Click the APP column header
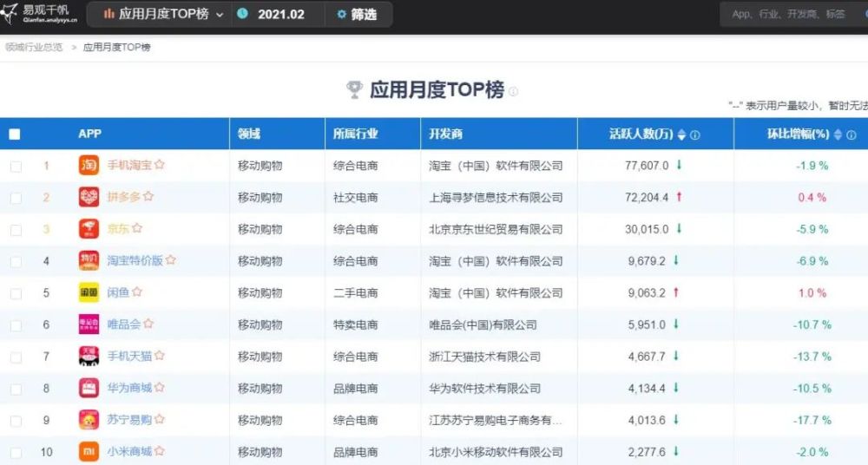This screenshot has height=465, width=868. pyautogui.click(x=89, y=134)
